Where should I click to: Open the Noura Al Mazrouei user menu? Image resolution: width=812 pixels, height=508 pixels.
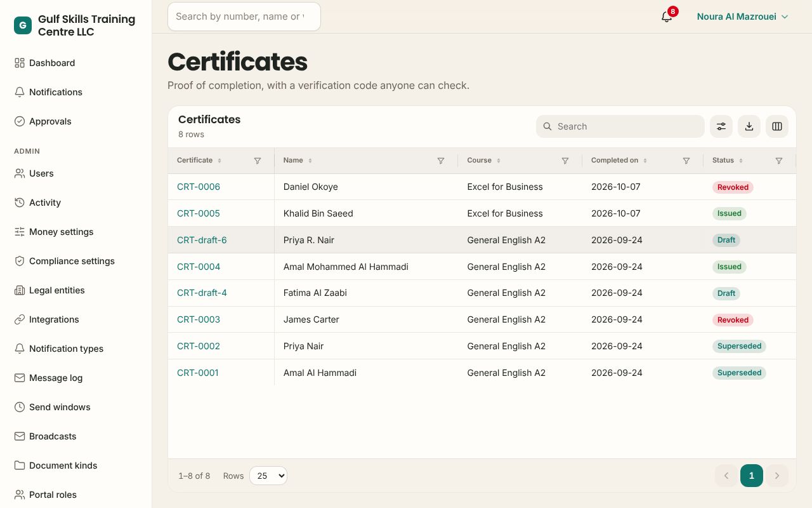coord(743,17)
